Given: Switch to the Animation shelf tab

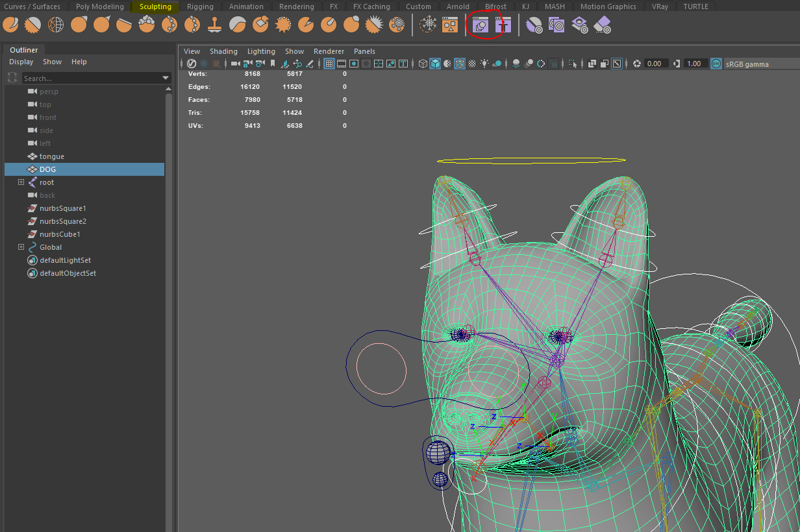Looking at the screenshot, I should click(x=246, y=6).
